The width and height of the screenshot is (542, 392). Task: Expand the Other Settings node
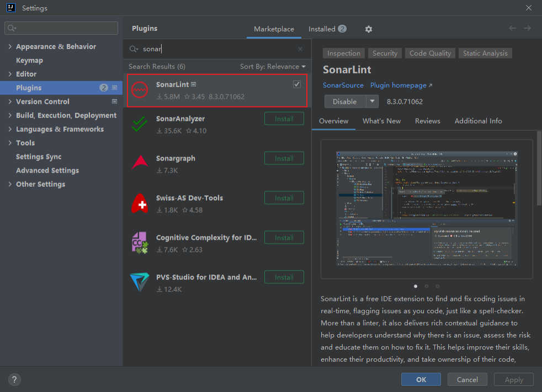click(10, 185)
